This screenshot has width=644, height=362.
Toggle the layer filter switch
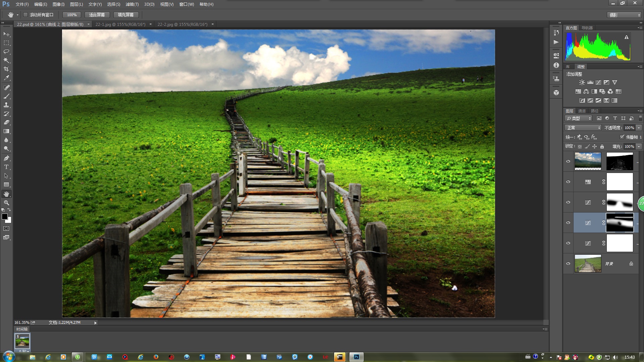(640, 118)
